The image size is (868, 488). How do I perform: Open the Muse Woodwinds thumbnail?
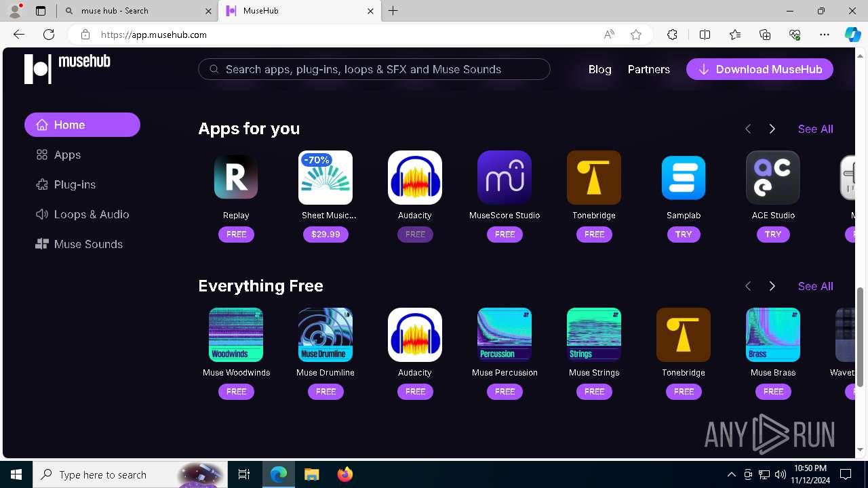pyautogui.click(x=236, y=335)
